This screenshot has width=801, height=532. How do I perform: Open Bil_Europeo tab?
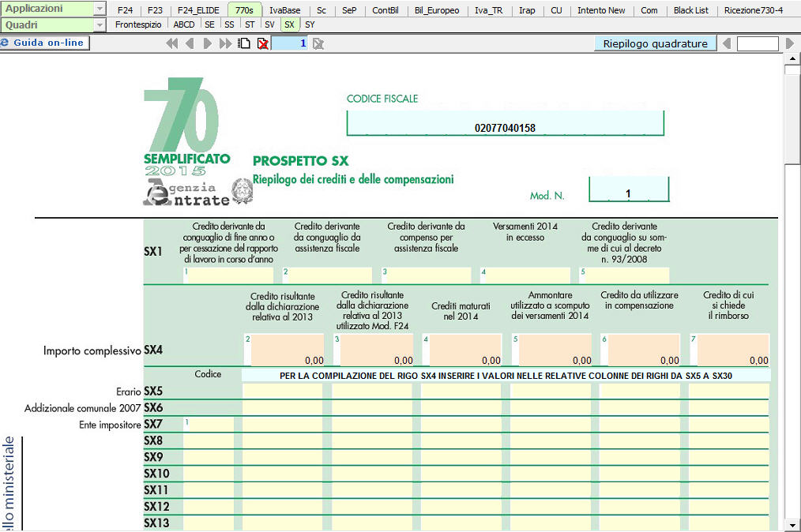pos(437,10)
